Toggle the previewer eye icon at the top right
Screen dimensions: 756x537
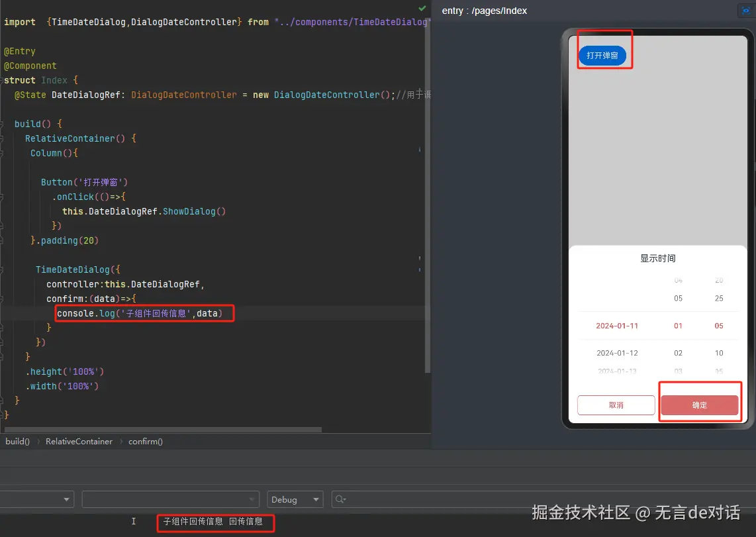(746, 11)
